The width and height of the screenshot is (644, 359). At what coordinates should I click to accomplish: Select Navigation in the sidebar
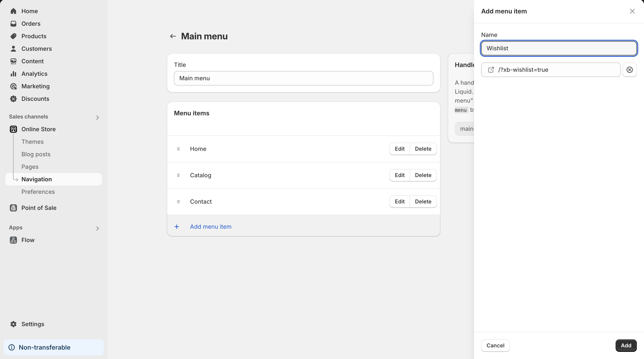(x=53, y=179)
